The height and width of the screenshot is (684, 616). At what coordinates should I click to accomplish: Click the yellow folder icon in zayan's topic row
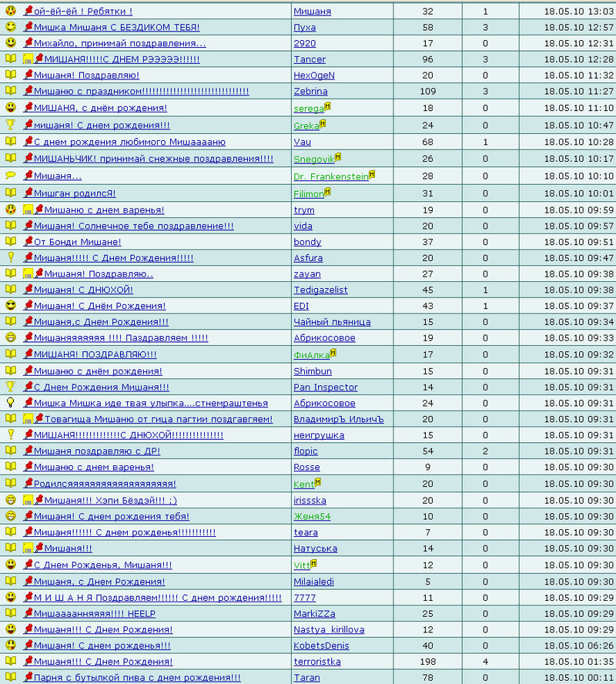[28, 274]
